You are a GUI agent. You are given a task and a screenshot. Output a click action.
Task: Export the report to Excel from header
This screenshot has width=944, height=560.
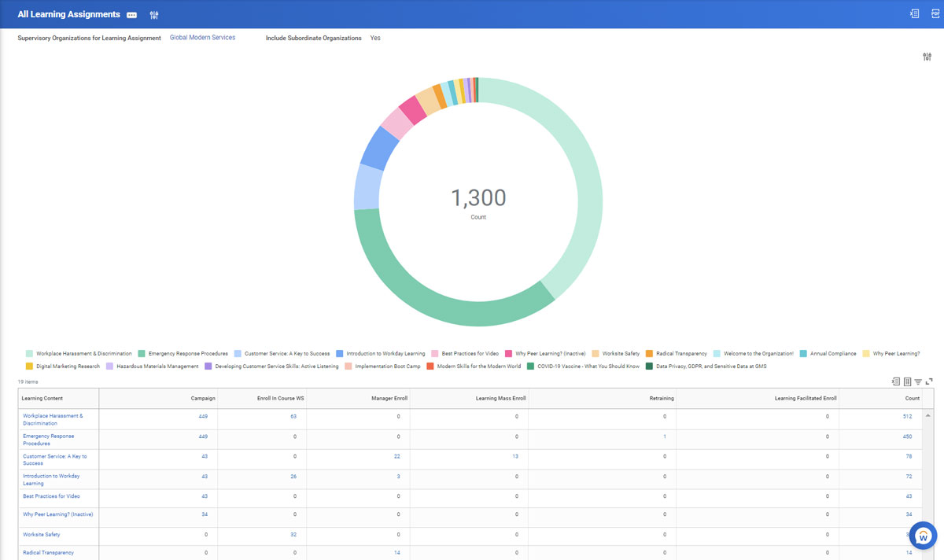click(914, 14)
